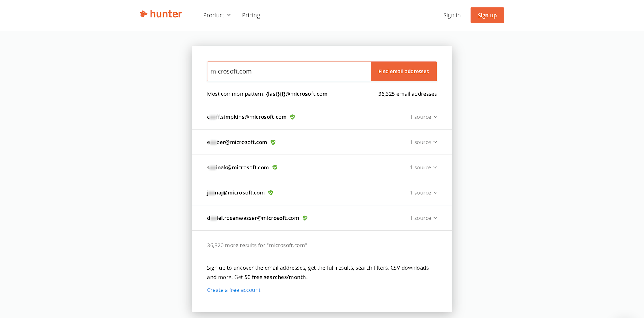644x318 pixels.
Task: Expand sources for ber@microsoft.com email
Action: pyautogui.click(x=423, y=142)
